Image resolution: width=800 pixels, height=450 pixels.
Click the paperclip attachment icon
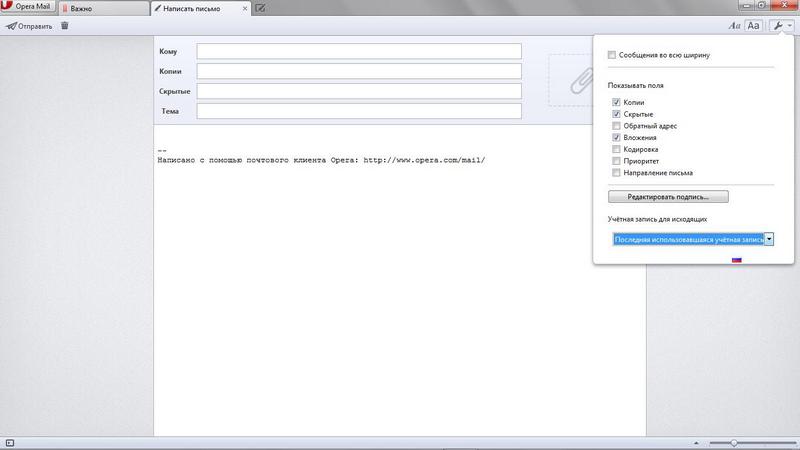tap(582, 81)
